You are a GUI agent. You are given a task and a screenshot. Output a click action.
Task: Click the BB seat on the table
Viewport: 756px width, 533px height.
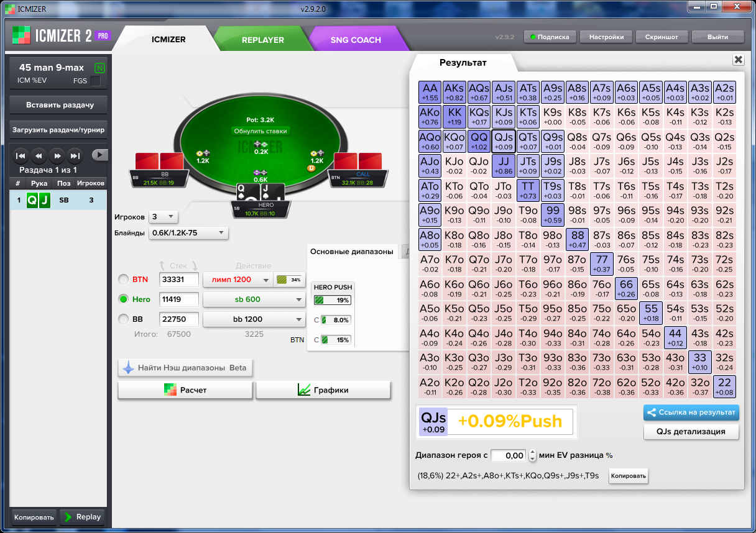coord(159,170)
